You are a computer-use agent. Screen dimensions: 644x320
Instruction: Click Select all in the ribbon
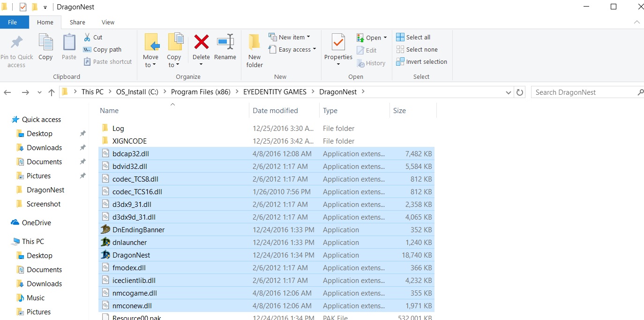click(x=413, y=37)
